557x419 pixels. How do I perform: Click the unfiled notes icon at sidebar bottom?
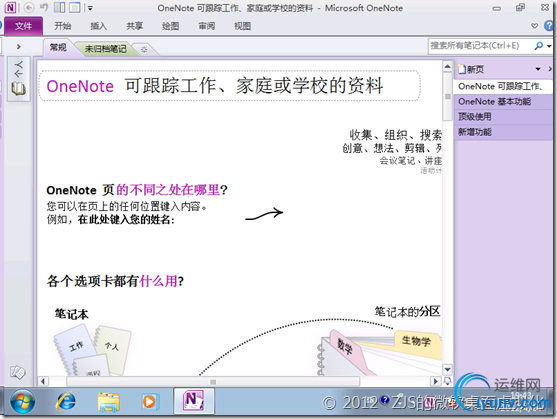pos(17,372)
